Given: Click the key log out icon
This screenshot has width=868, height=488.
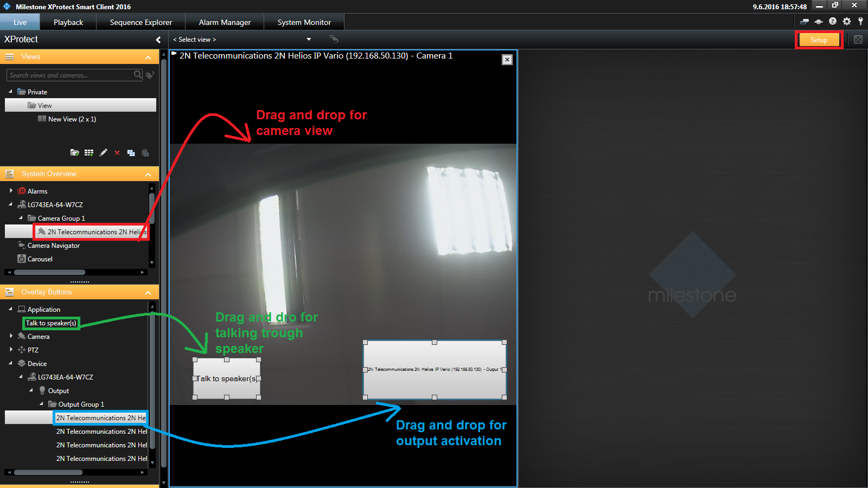Looking at the screenshot, I should (860, 22).
